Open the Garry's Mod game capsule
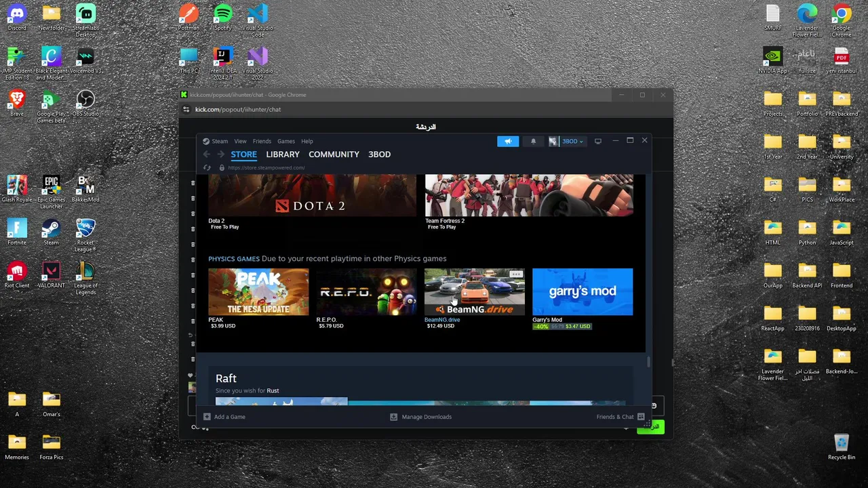Image resolution: width=868 pixels, height=488 pixels. 583,291
